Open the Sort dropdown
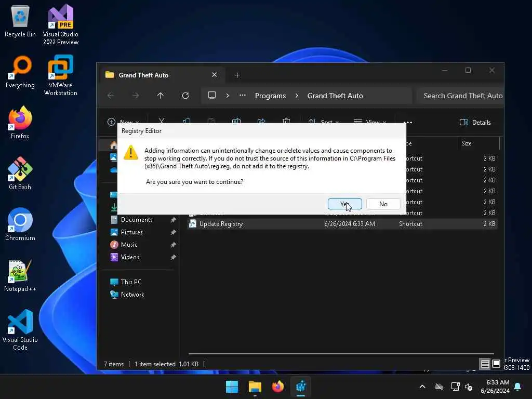 pyautogui.click(x=323, y=122)
